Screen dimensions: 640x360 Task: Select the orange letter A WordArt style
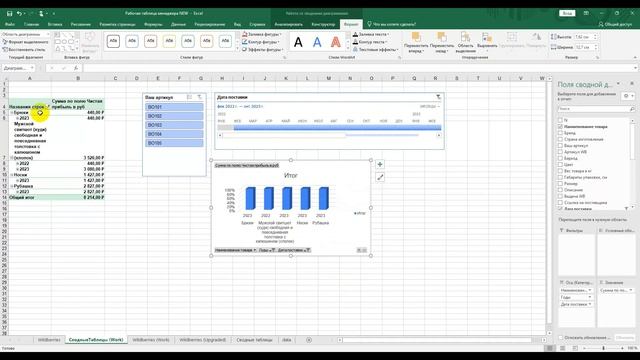click(x=336, y=42)
